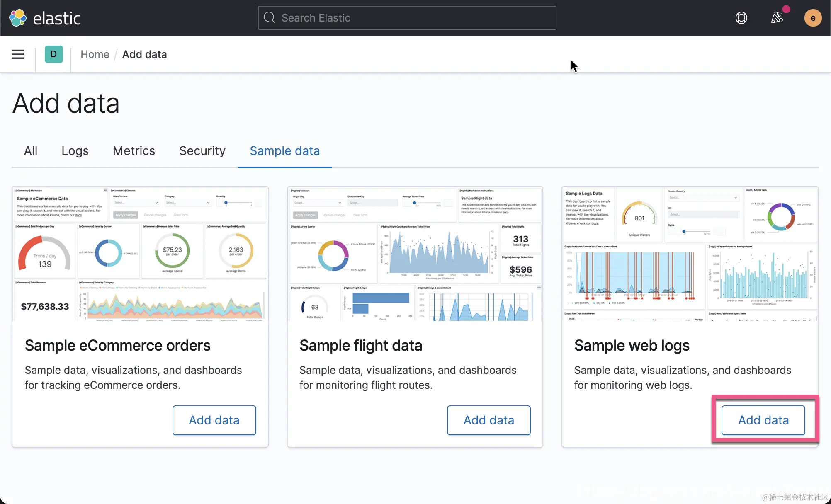Click the search magnifier icon
The height and width of the screenshot is (504, 831).
click(270, 18)
